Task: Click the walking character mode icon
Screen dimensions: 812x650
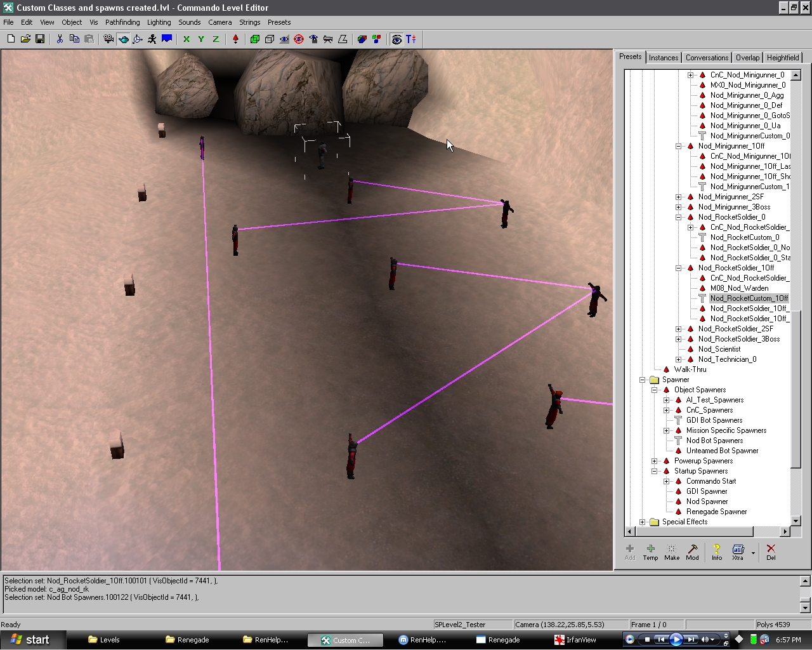Action: [x=152, y=39]
